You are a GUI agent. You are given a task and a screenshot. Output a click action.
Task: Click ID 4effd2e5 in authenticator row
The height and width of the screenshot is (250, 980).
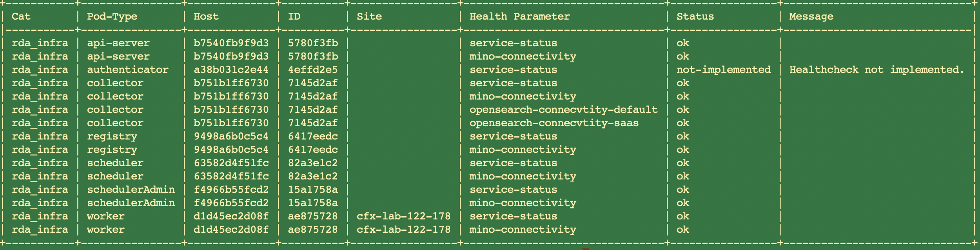pyautogui.click(x=312, y=70)
